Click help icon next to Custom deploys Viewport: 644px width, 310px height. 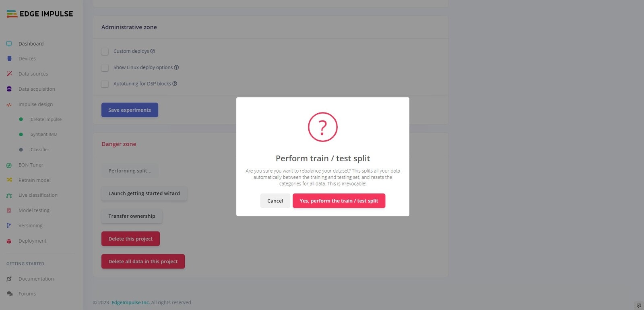[x=153, y=51]
